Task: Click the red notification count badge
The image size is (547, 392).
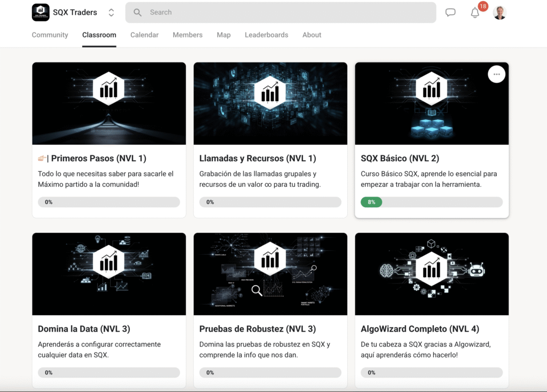Action: [483, 6]
